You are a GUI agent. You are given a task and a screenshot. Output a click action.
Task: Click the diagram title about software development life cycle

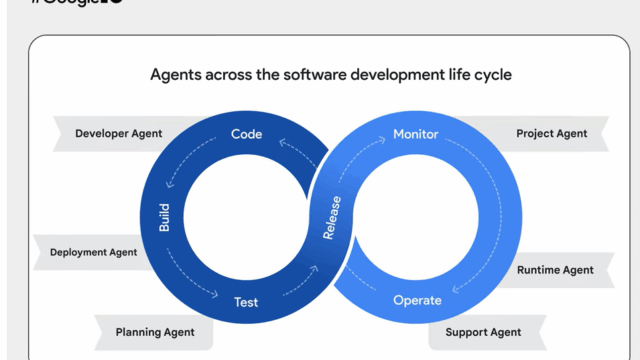point(331,75)
